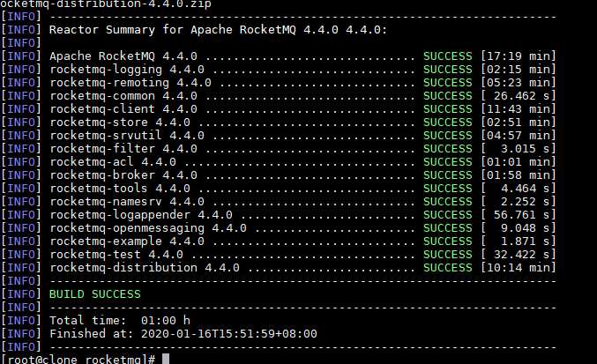The width and height of the screenshot is (597, 364).
Task: Click on 'rocketmq-common 4.4.0' text
Action: tap(123, 96)
